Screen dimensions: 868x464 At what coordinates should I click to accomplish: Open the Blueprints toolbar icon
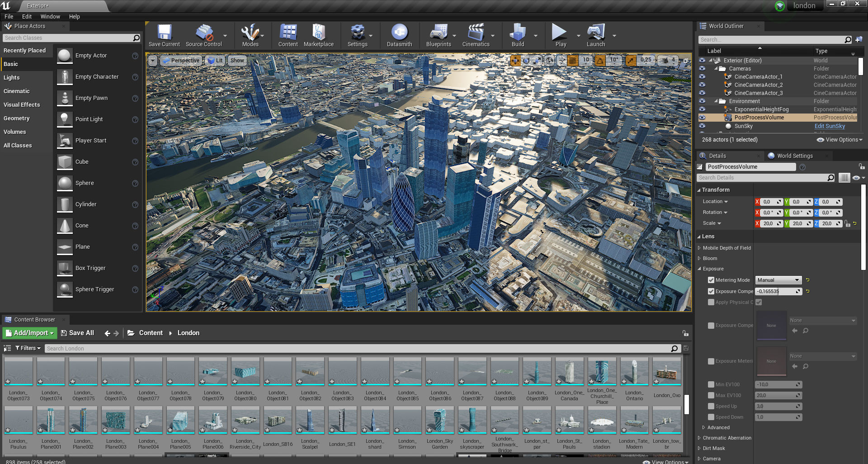pos(439,35)
